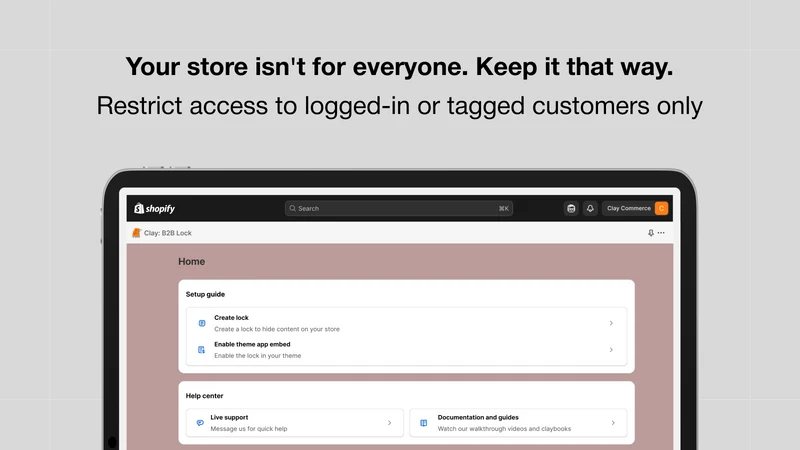
Task: Expand the Enable theme app embed chevron
Action: (x=611, y=349)
